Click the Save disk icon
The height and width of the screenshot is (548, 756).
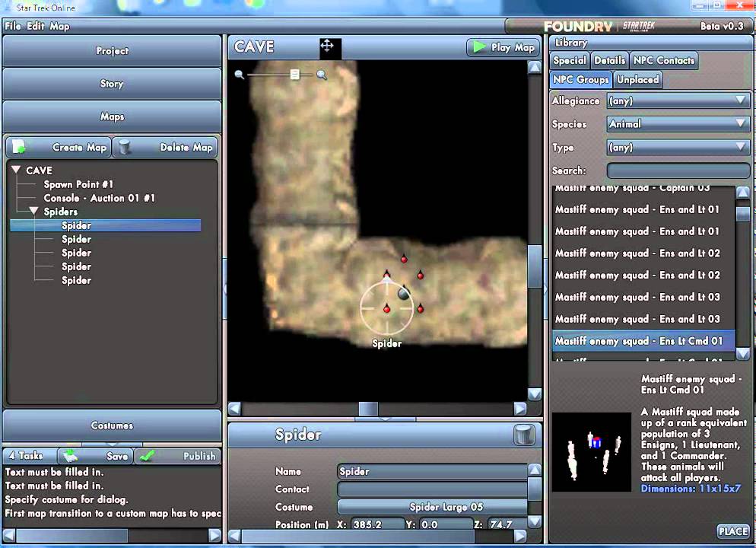pos(71,455)
